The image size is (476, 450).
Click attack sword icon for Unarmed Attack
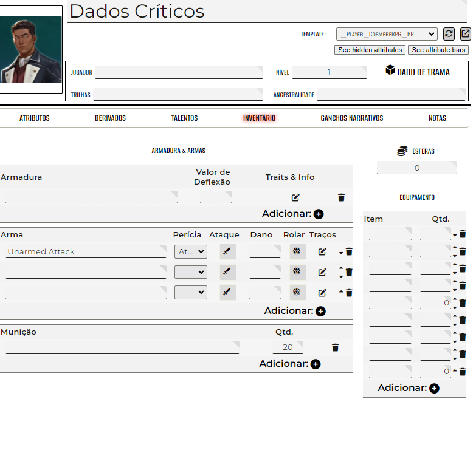coord(228,251)
